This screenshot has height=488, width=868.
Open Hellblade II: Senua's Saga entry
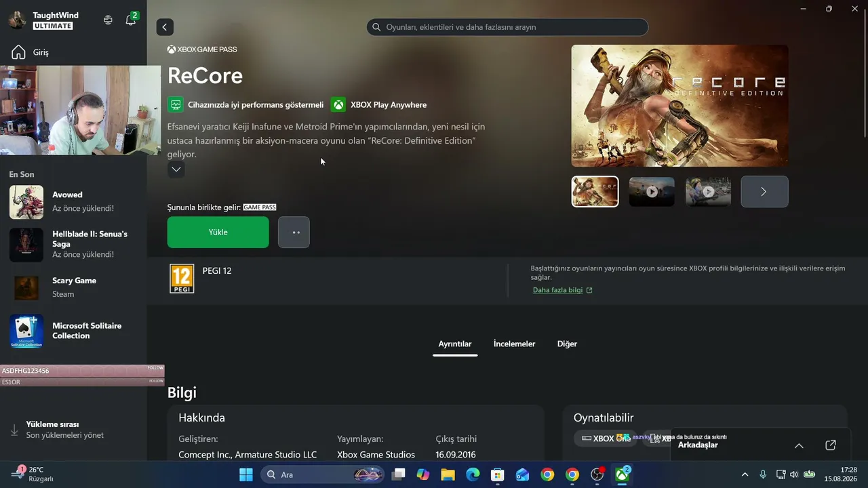[x=75, y=245]
